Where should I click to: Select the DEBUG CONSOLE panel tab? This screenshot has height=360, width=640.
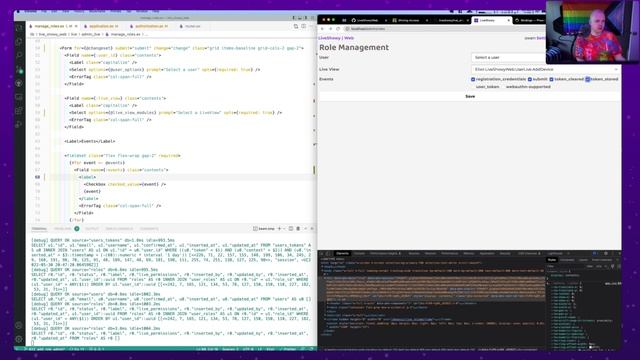(x=119, y=229)
